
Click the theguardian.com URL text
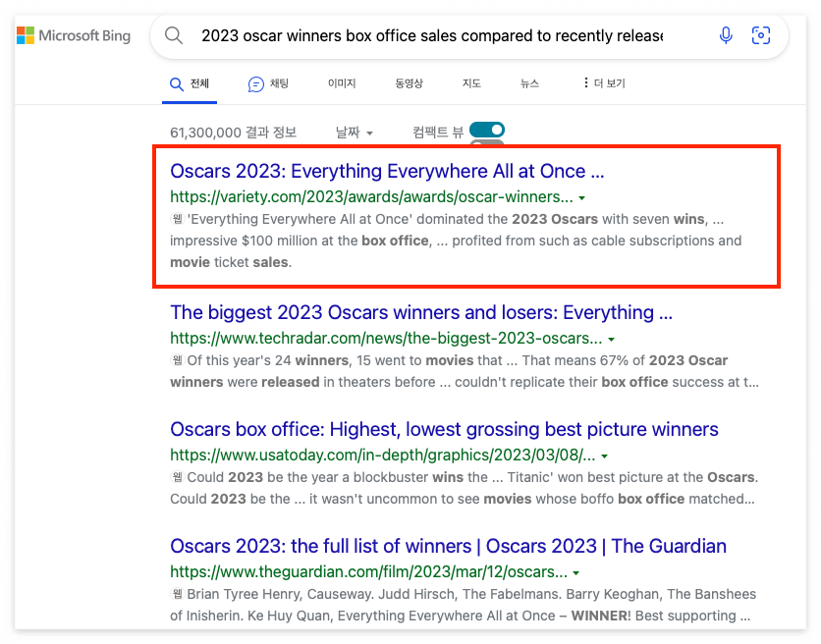click(368, 571)
